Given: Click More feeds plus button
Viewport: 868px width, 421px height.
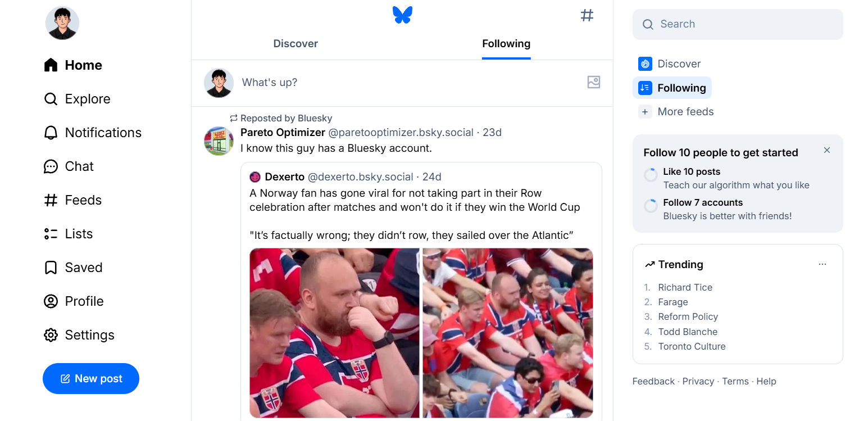Looking at the screenshot, I should tap(645, 112).
